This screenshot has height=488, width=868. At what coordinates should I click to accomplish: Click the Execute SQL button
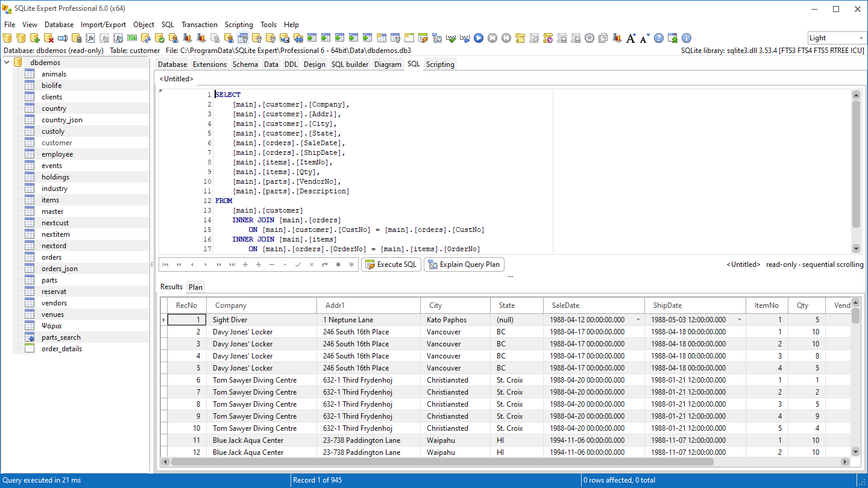(391, 264)
